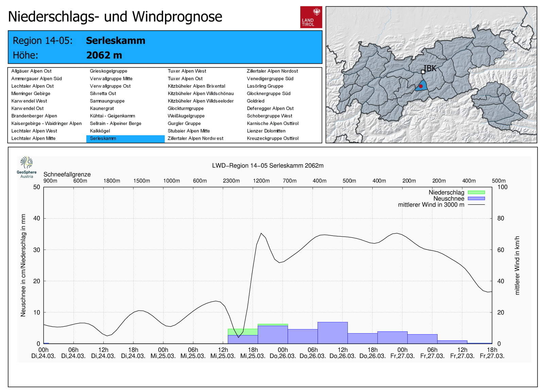Click the wind curve peak near Mi 18h

261,233
